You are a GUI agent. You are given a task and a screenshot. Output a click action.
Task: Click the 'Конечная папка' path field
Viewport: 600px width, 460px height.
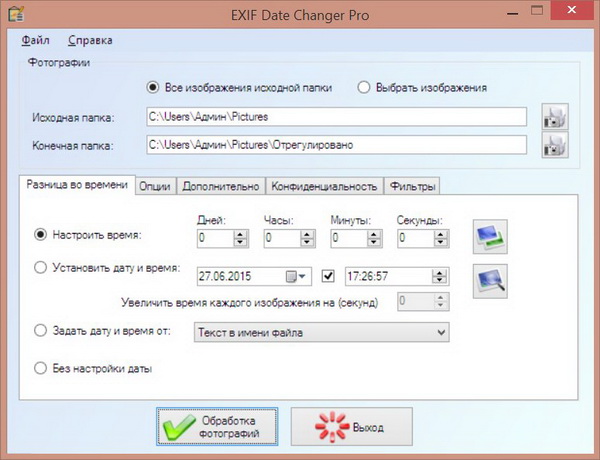coord(336,145)
